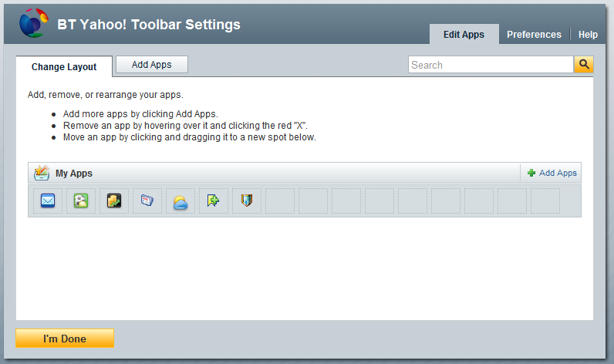Click the My Apps inbox icon
This screenshot has height=364, width=614.
pos(42,173)
